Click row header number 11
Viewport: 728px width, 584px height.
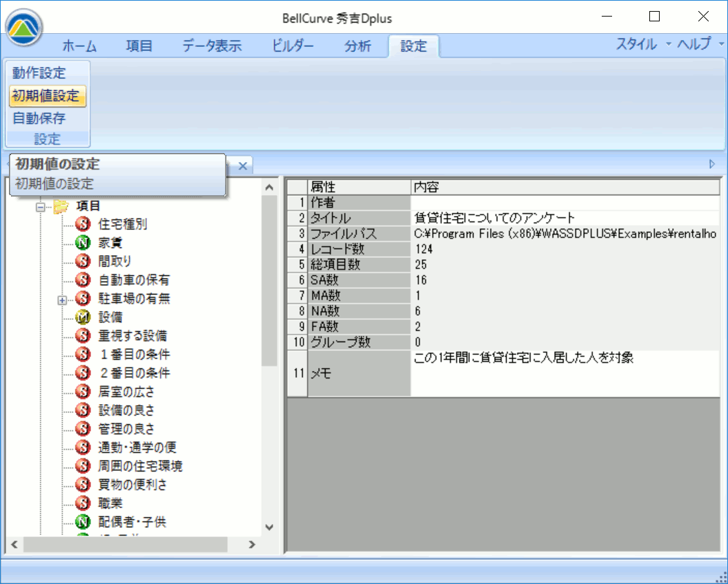tap(297, 374)
